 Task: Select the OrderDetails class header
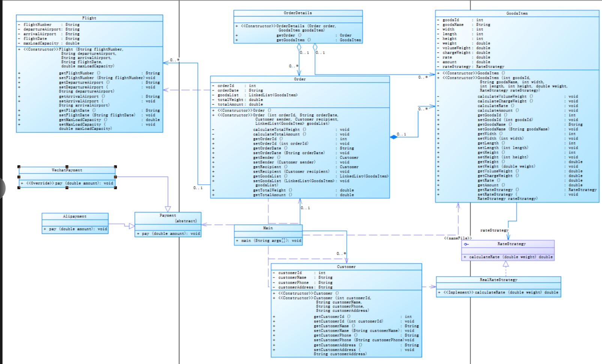coord(298,13)
